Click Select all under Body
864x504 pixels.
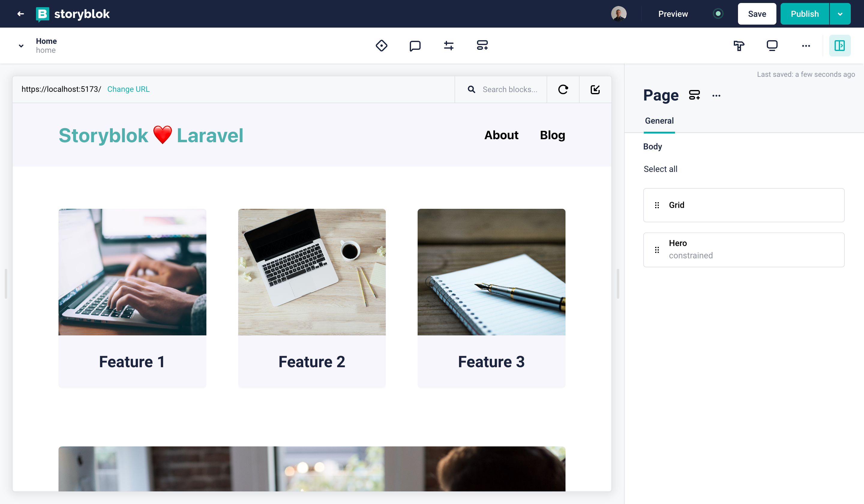point(660,169)
